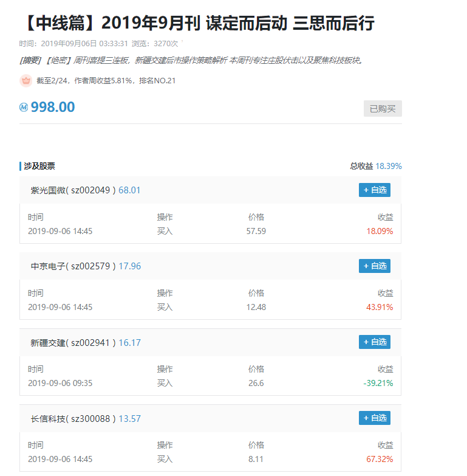Click the 18.09% return value
Screen dimensions: 467x476
click(x=380, y=232)
